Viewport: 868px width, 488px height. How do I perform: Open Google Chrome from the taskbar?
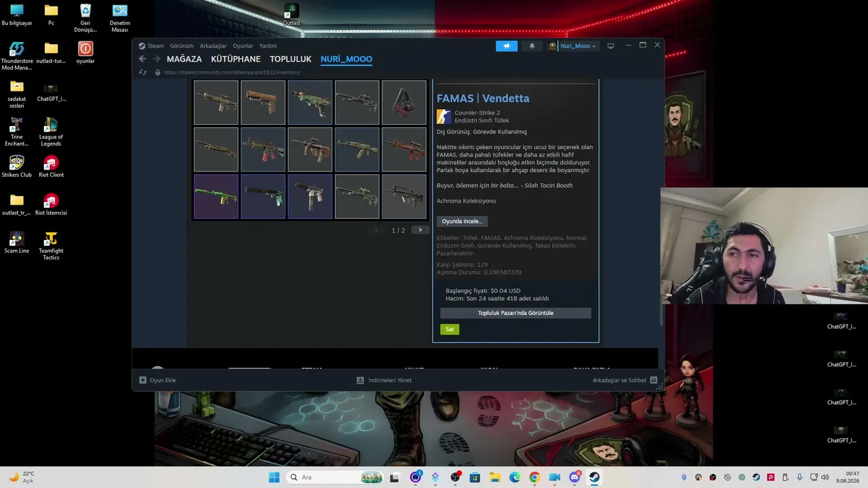coord(534,477)
